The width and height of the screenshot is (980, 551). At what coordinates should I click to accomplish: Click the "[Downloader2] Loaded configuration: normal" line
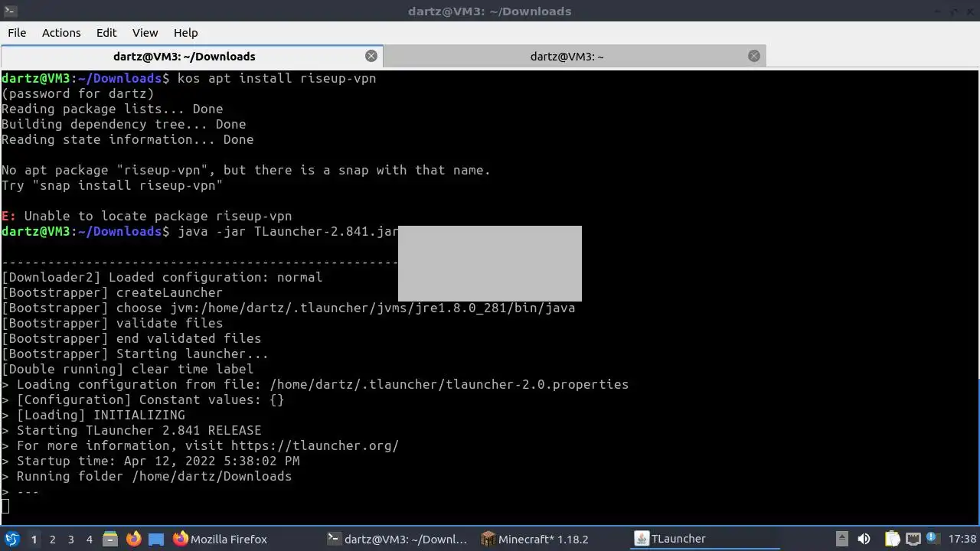(x=162, y=277)
